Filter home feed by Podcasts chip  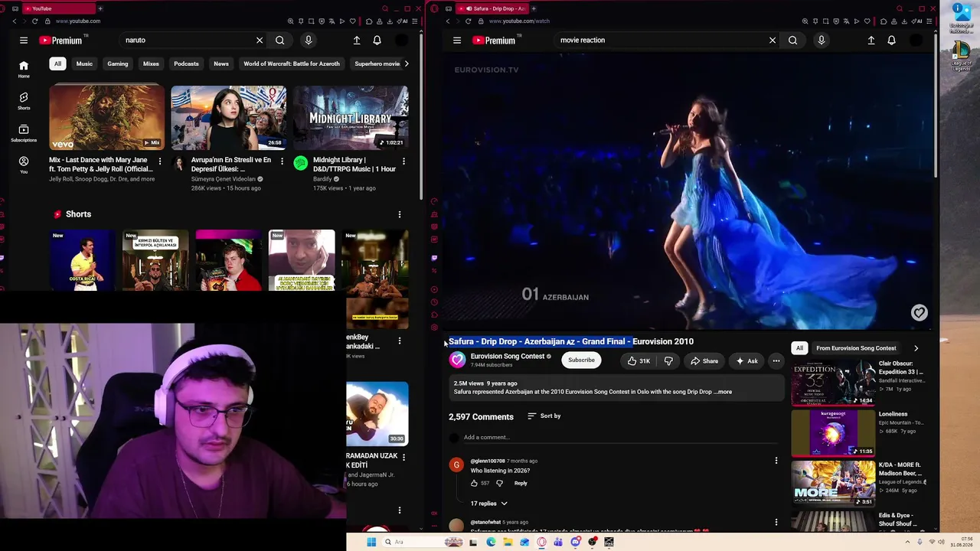tap(186, 64)
